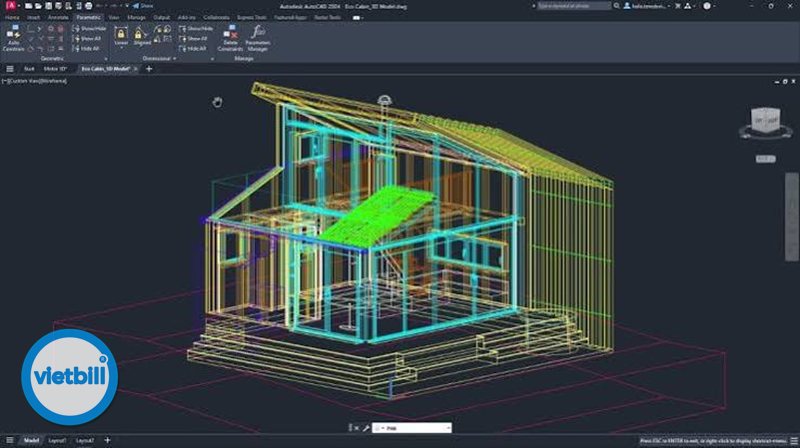Screen dimensions: 800x448
Task: Close the Eco Cabin_3D Model file tab
Action: click(x=136, y=69)
